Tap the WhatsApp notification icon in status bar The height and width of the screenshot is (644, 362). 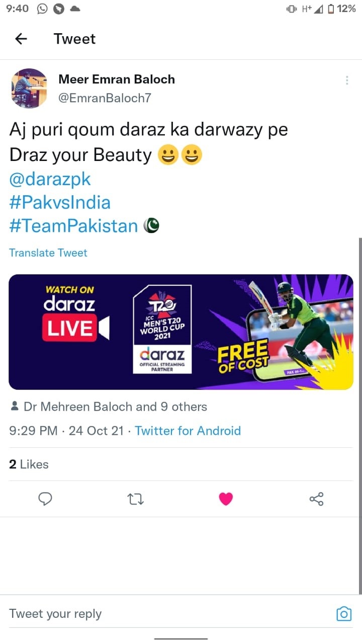click(43, 9)
